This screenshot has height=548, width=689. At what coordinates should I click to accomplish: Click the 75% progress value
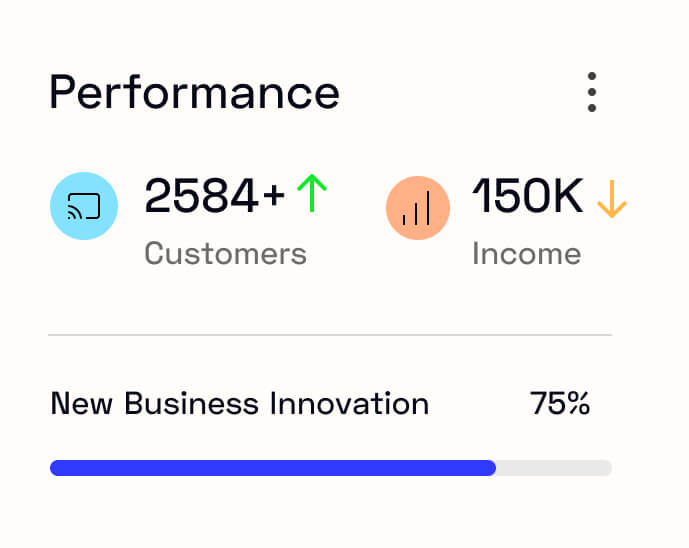tap(560, 403)
